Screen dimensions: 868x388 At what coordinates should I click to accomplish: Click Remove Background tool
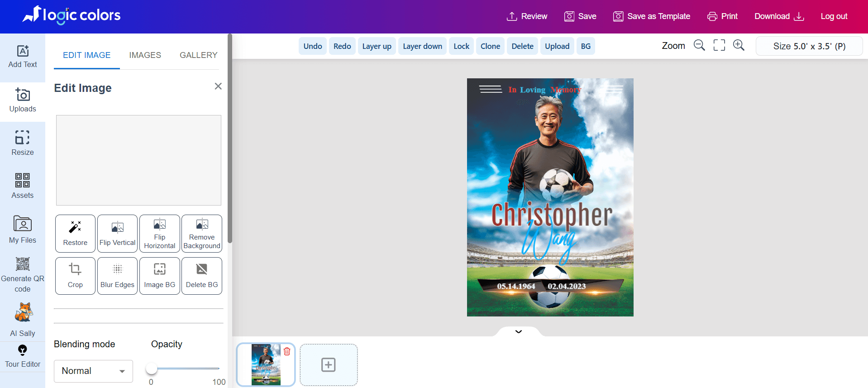tap(202, 234)
